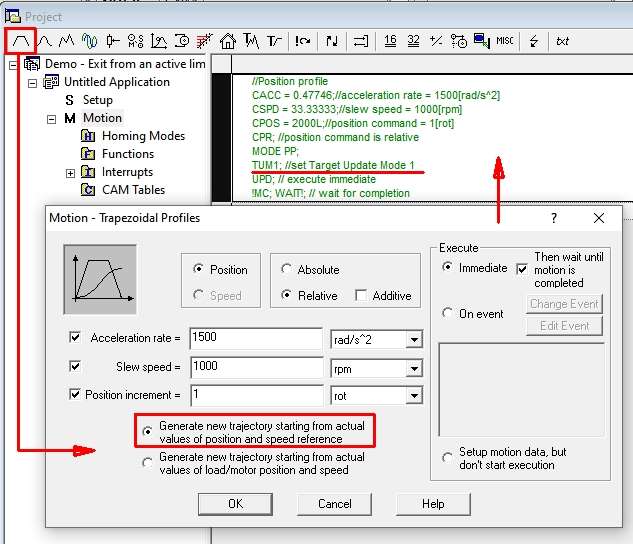
Task: Open the rpm speed units dropdown
Action: 414,369
